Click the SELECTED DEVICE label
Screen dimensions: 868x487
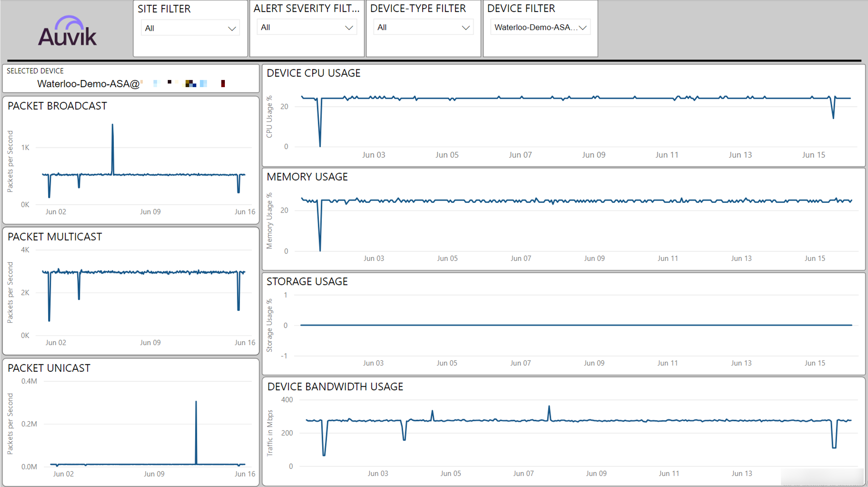[35, 71]
